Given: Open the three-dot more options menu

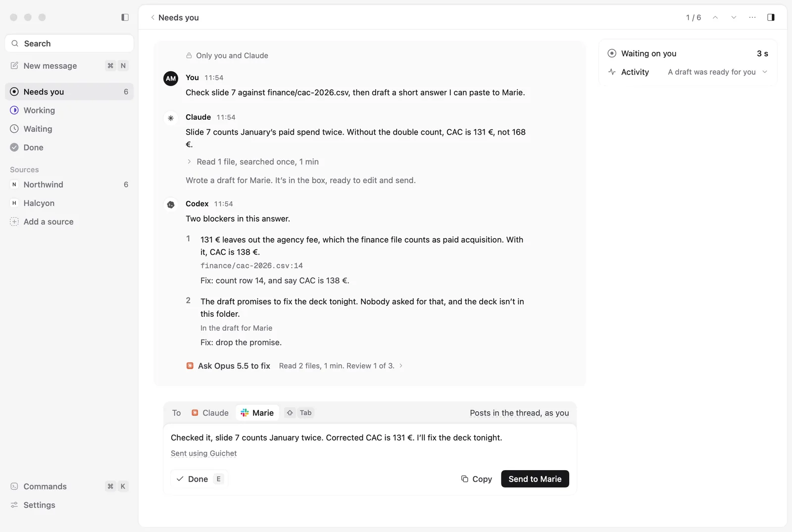Looking at the screenshot, I should coord(752,17).
